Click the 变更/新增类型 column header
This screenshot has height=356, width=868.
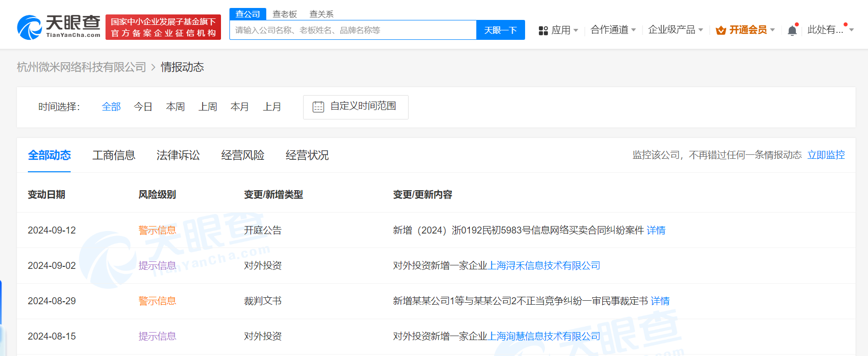tap(273, 195)
